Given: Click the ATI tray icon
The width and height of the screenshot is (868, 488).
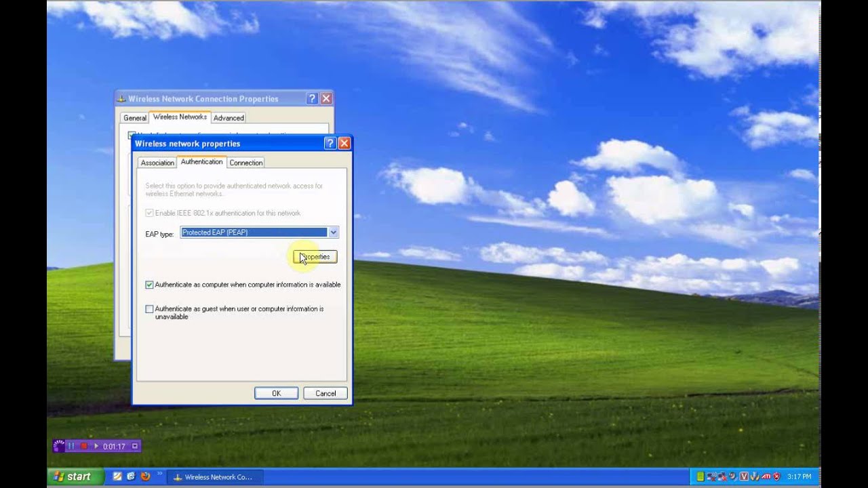Looking at the screenshot, I should [x=766, y=476].
